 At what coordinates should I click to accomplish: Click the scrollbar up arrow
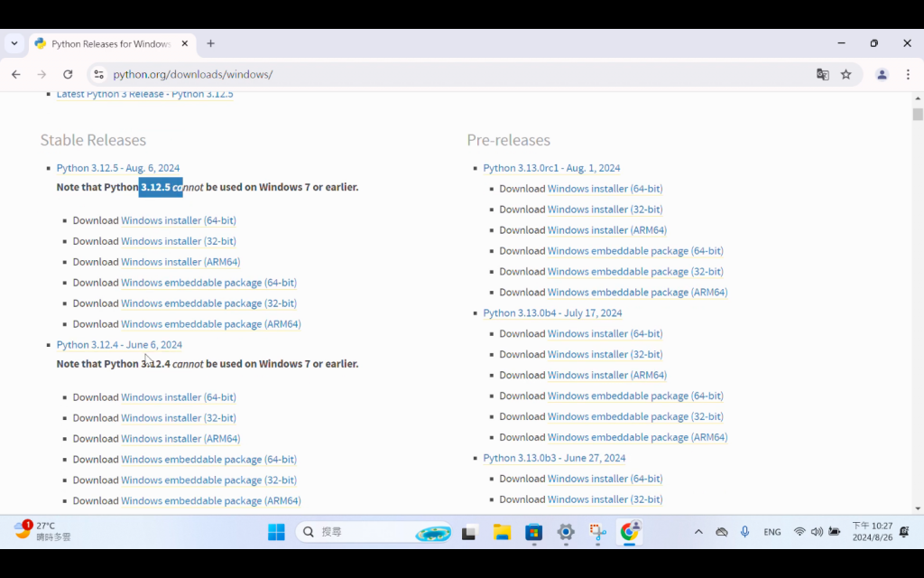pyautogui.click(x=918, y=98)
